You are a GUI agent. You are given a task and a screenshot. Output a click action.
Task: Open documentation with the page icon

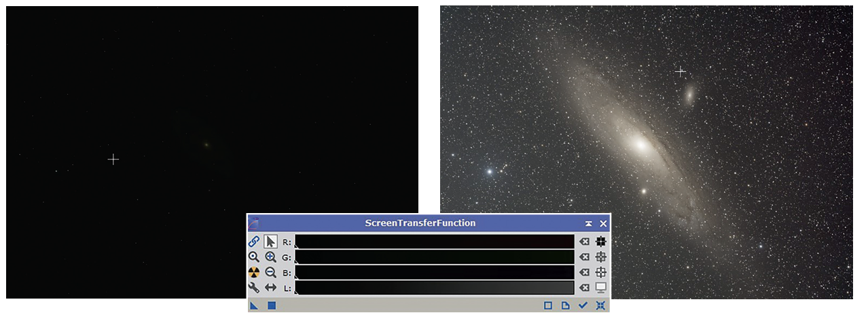pos(565,305)
